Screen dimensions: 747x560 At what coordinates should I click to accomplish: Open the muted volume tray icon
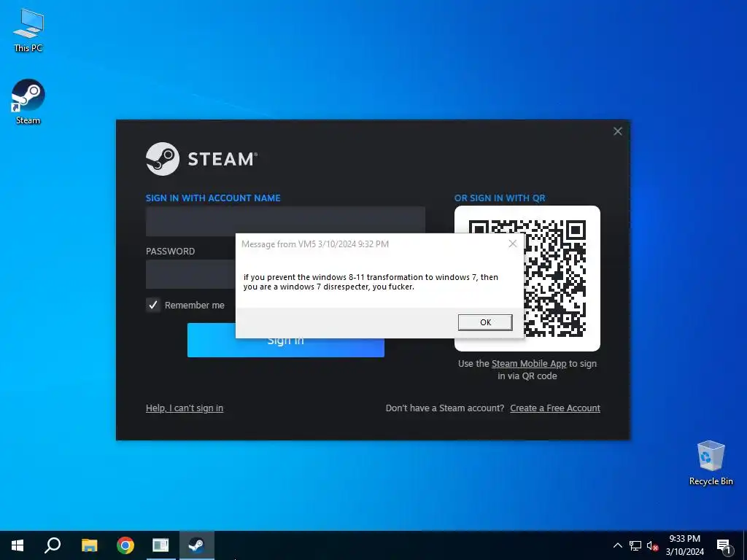[x=652, y=545]
